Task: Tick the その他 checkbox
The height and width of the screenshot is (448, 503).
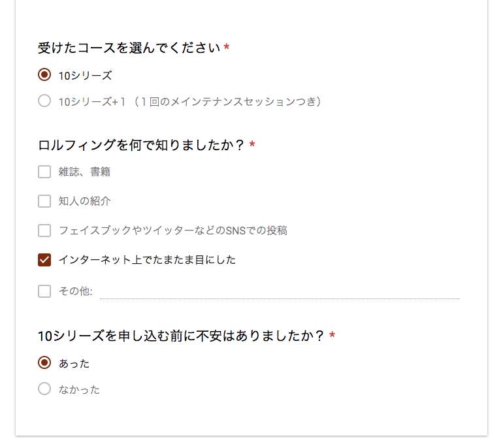Action: (x=44, y=291)
